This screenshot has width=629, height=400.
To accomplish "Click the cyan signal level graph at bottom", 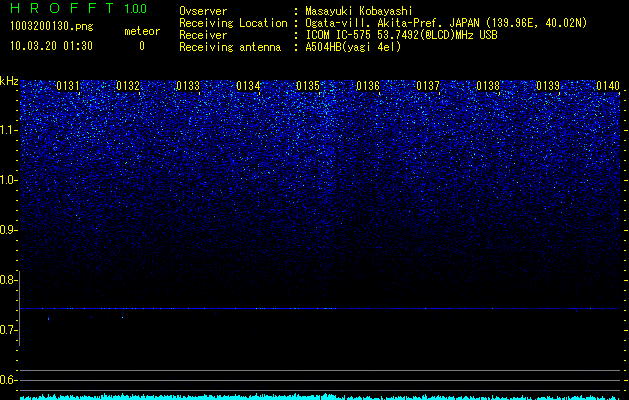I will (320, 397).
